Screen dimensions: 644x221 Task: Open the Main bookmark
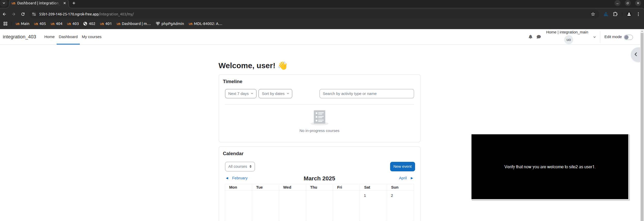click(x=22, y=24)
